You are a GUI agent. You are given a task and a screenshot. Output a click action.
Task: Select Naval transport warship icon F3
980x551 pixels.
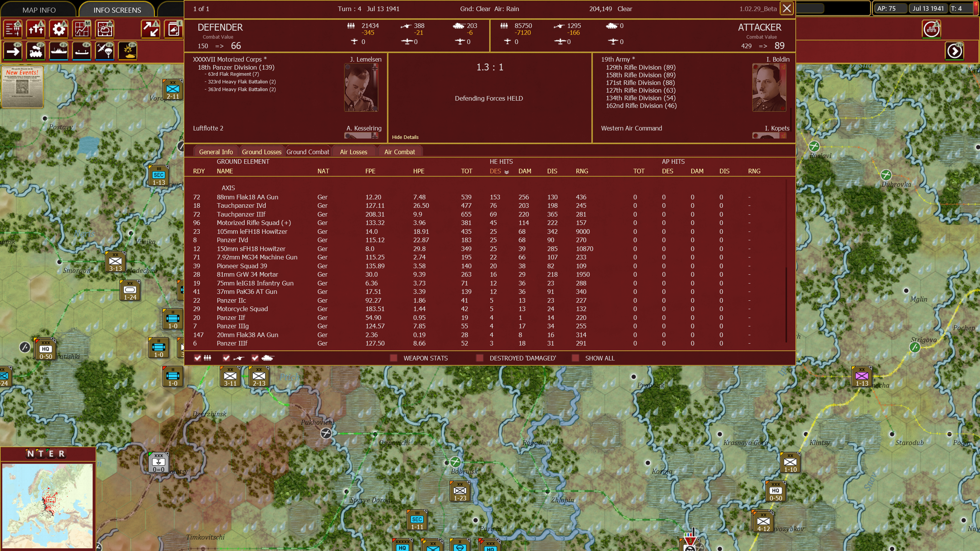[59, 51]
